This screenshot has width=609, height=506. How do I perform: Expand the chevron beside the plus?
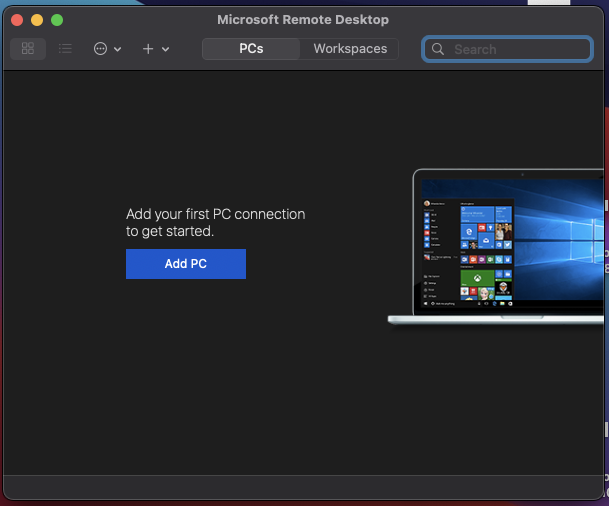[165, 49]
